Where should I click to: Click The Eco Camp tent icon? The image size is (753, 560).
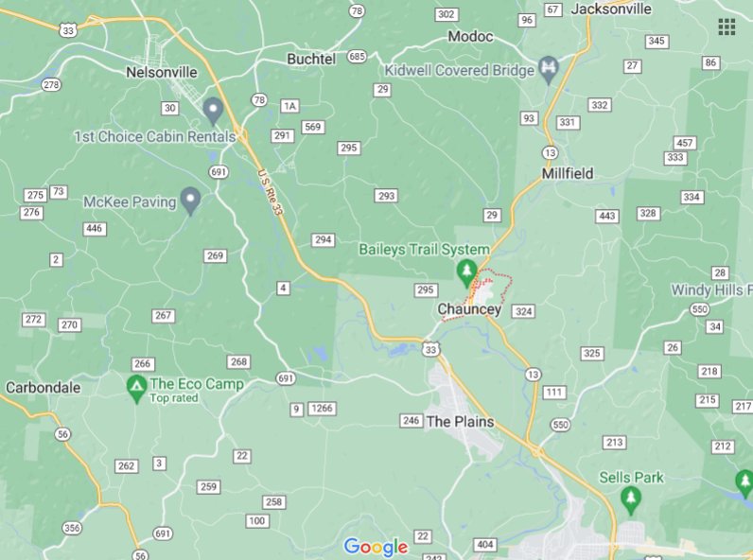point(136,389)
